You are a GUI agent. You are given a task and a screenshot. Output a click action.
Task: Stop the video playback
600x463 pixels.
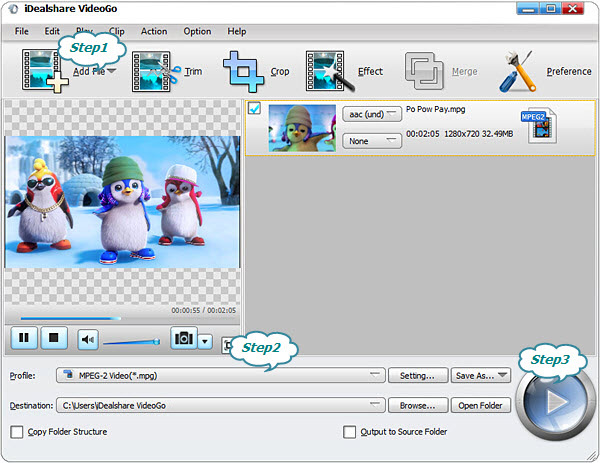pos(54,338)
